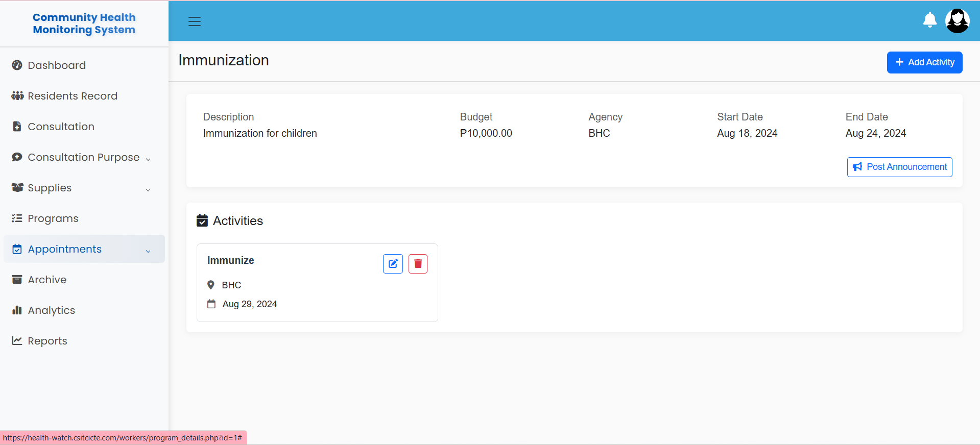The height and width of the screenshot is (445, 980).
Task: Click the Programs checklist icon
Action: pyautogui.click(x=17, y=218)
